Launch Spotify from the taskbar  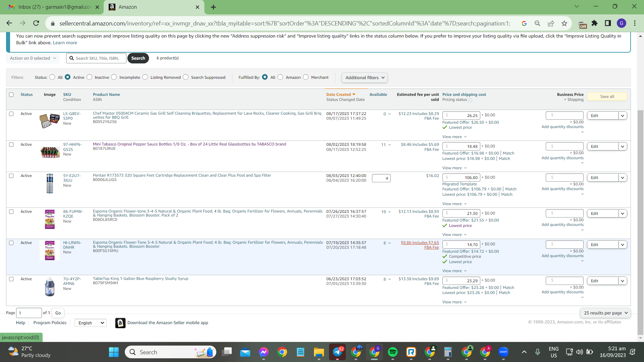[x=392, y=352]
